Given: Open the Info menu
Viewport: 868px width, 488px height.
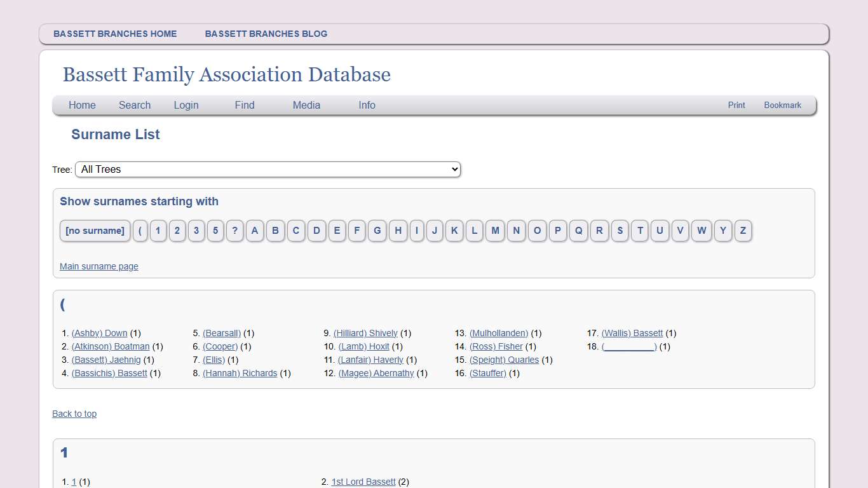Looking at the screenshot, I should [367, 105].
